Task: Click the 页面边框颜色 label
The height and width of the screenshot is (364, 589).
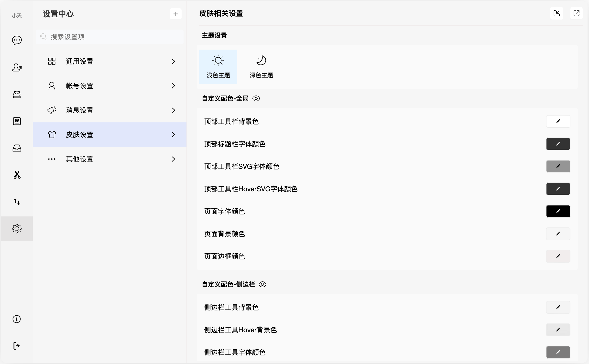Action: tap(225, 256)
